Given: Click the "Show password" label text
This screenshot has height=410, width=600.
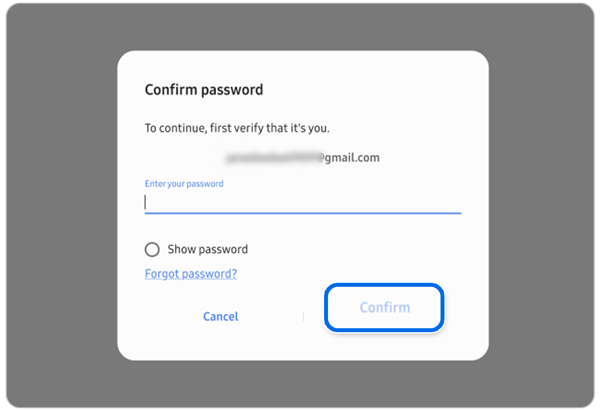Looking at the screenshot, I should 206,249.
